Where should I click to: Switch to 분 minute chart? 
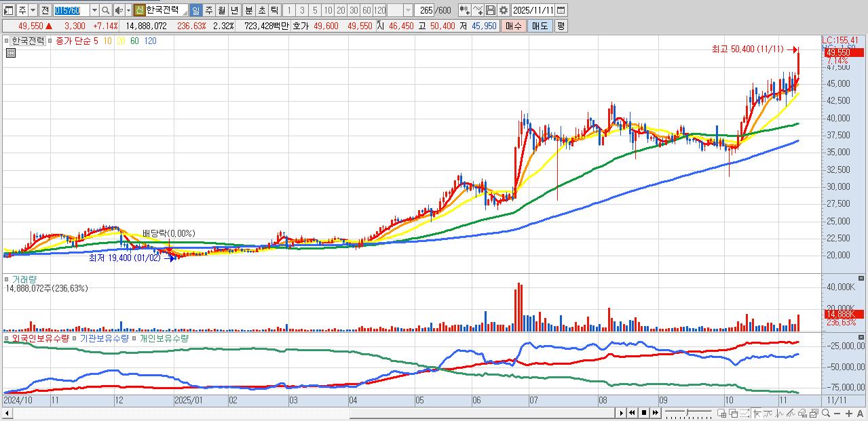248,10
